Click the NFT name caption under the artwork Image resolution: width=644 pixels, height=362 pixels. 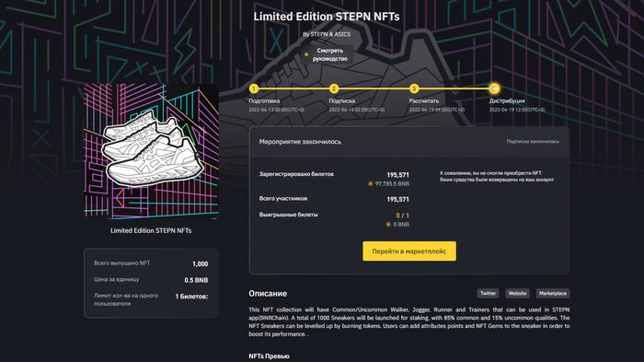(151, 231)
